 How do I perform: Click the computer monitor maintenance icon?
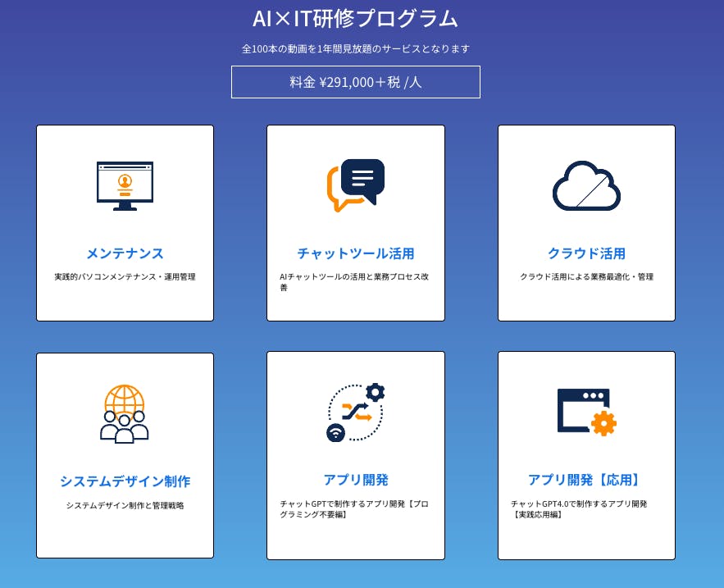coord(125,186)
